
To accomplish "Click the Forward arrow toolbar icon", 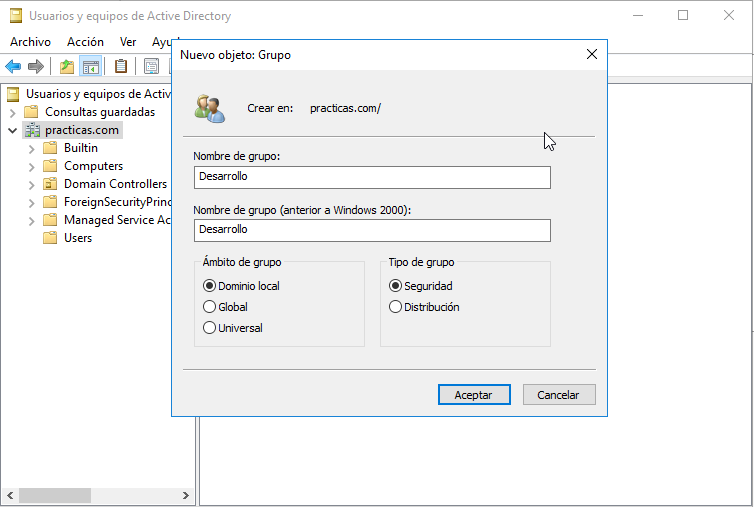I will 36,66.
